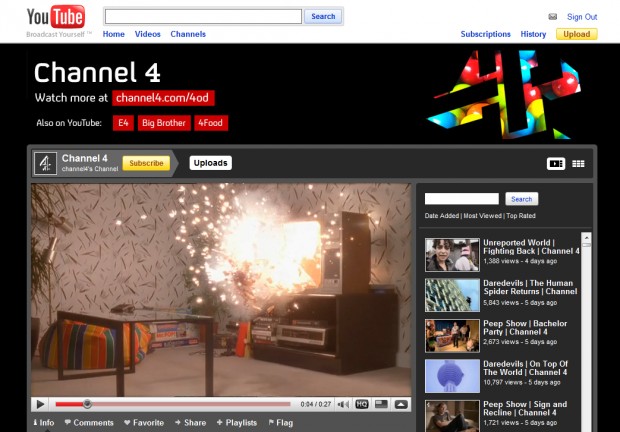Open the E4 channel button
The image size is (620, 432).
[x=123, y=123]
